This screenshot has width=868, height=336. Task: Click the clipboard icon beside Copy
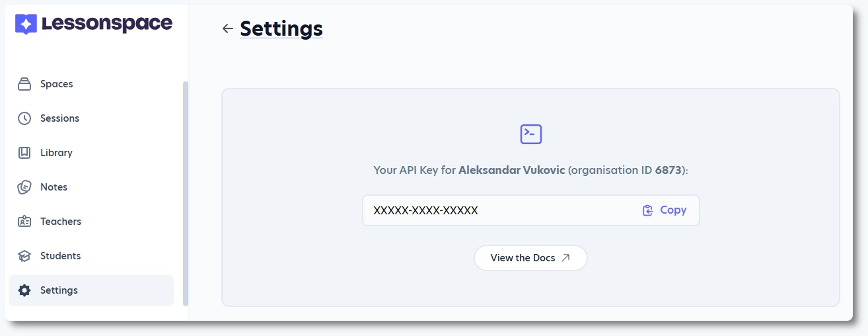(x=647, y=210)
